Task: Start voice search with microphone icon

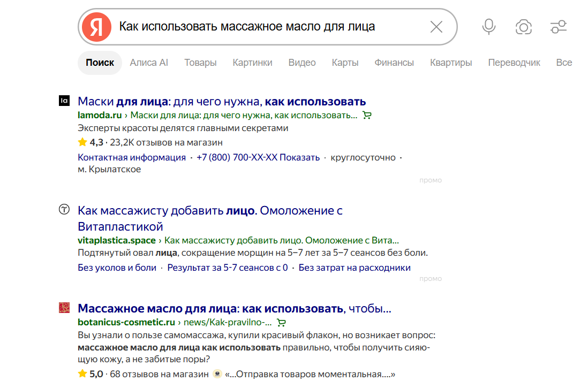Action: pos(488,27)
